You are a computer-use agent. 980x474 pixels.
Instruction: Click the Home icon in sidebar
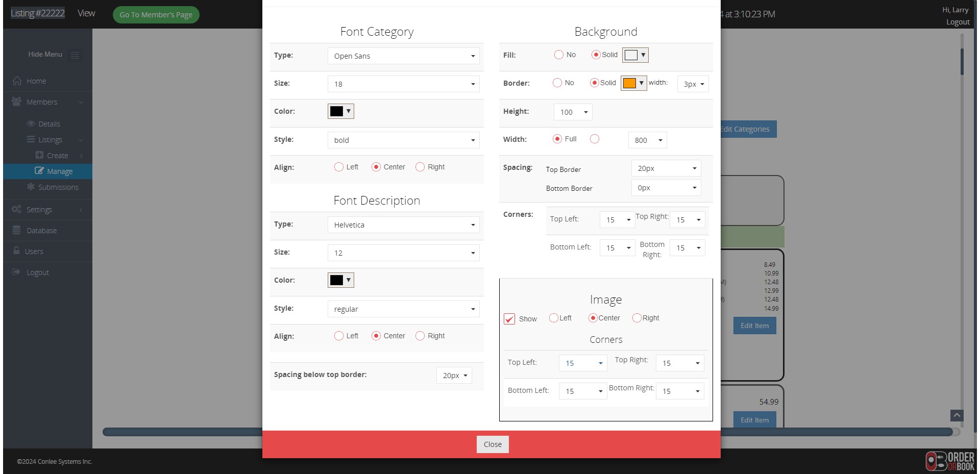pos(17,81)
